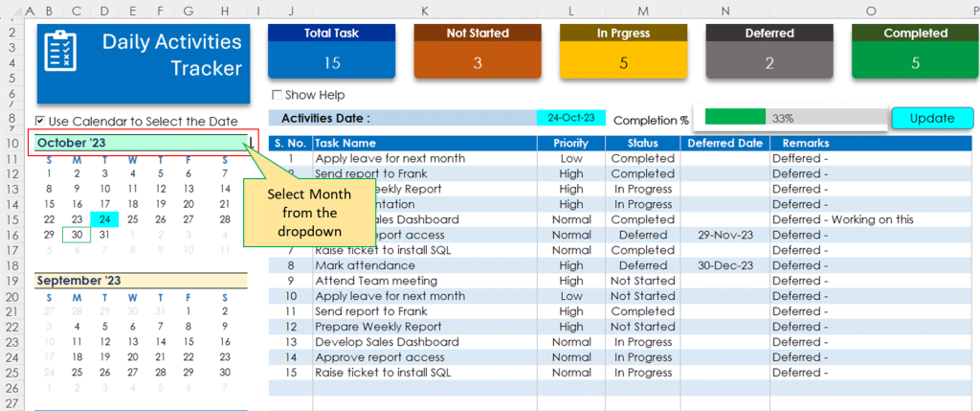Select the Priority column header
The width and height of the screenshot is (980, 411).
point(571,144)
